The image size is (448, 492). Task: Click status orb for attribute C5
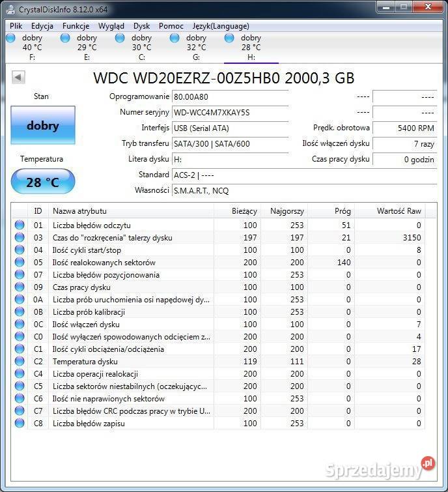tap(20, 386)
